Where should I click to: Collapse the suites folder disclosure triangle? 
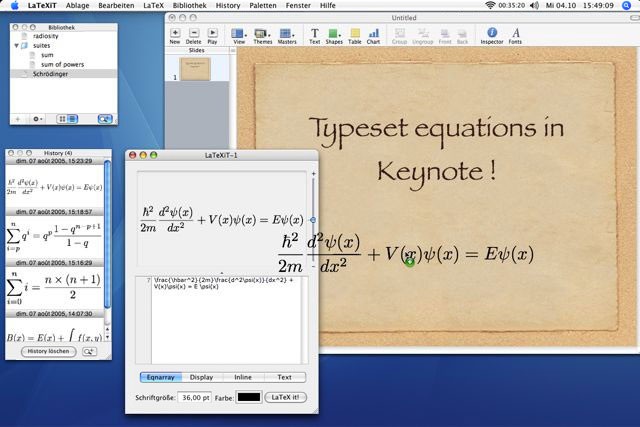coord(16,45)
